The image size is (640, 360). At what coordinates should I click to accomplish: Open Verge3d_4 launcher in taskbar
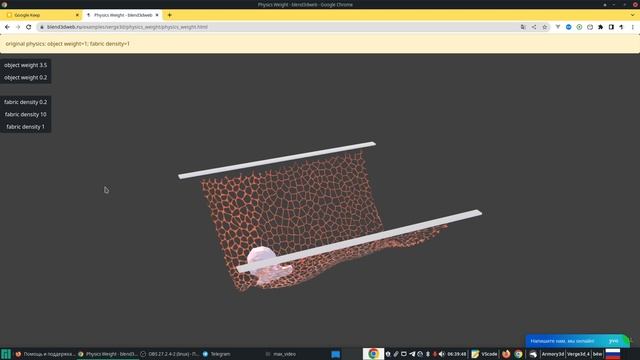click(578, 354)
